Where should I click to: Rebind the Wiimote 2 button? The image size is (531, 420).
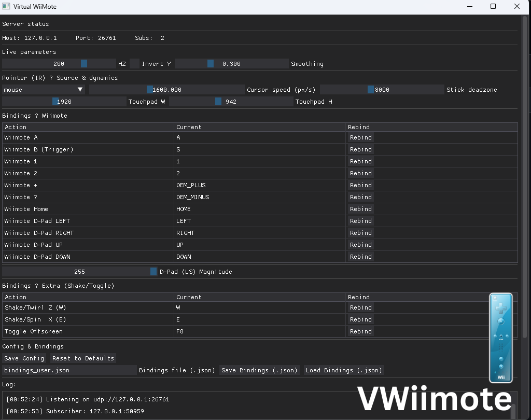click(x=361, y=173)
